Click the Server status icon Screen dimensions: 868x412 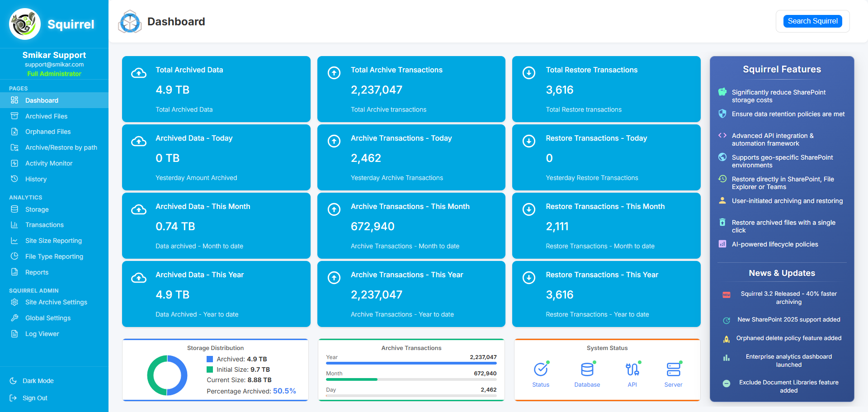pyautogui.click(x=673, y=369)
